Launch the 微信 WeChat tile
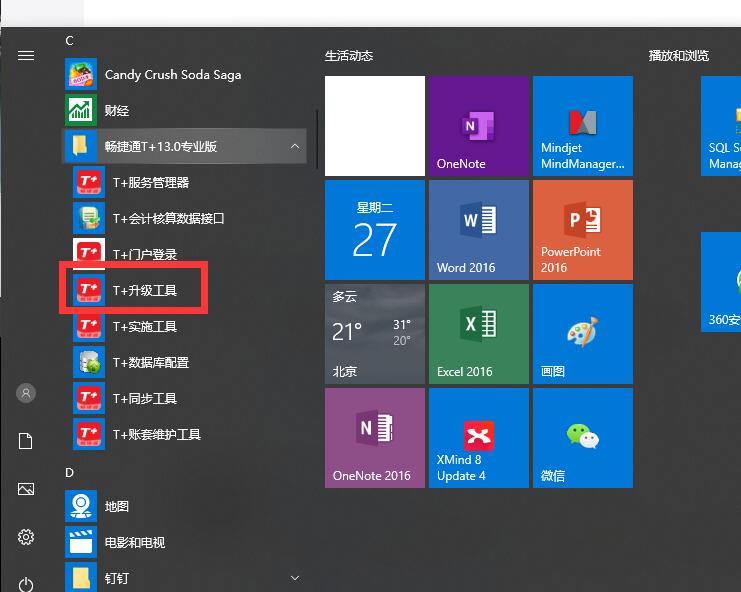The width and height of the screenshot is (741, 592). 583,438
